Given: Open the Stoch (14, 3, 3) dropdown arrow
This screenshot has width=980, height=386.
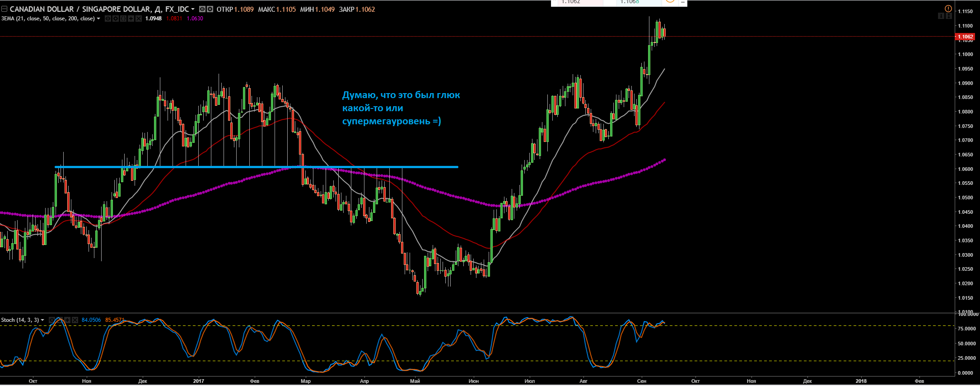Looking at the screenshot, I should click(42, 320).
